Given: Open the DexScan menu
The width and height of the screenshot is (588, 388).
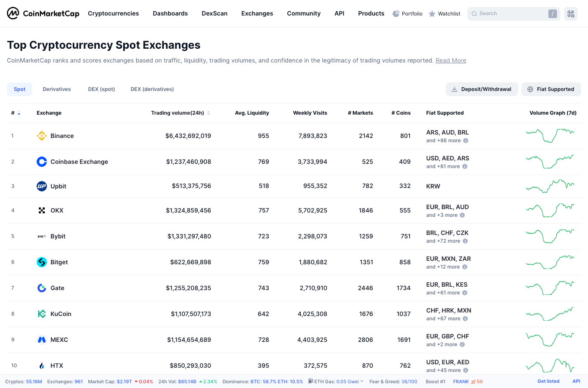Looking at the screenshot, I should (x=215, y=13).
